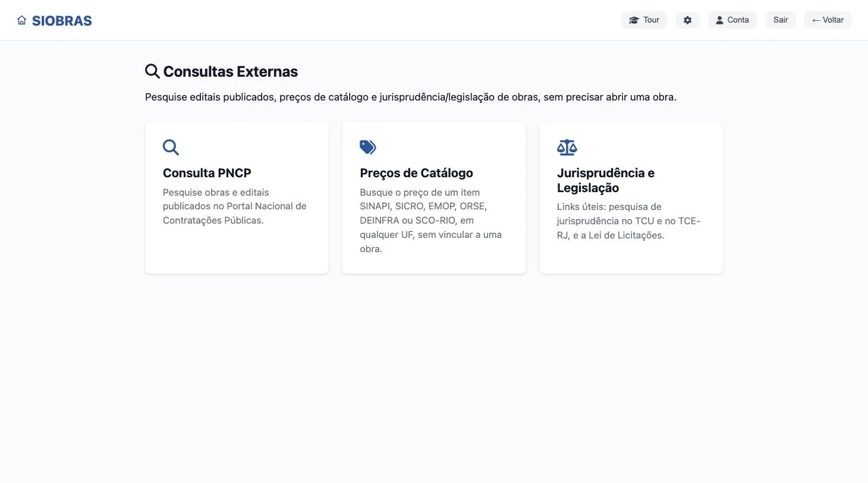Viewport: 868px width, 483px height.
Task: Open the Preços de Catálogo card title
Action: [x=416, y=173]
